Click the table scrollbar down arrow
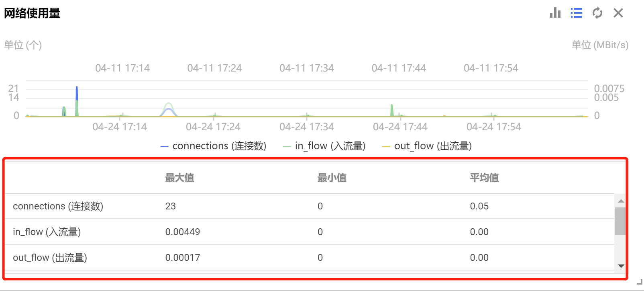The width and height of the screenshot is (644, 291). click(621, 266)
